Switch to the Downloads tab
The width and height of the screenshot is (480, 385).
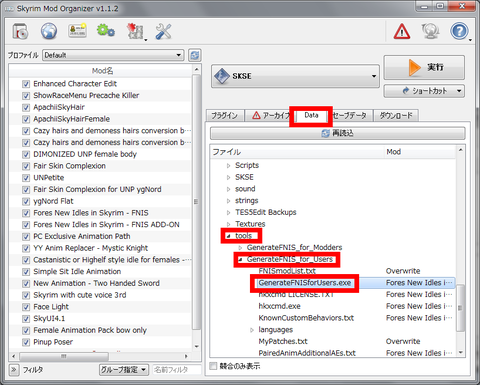pyautogui.click(x=396, y=116)
